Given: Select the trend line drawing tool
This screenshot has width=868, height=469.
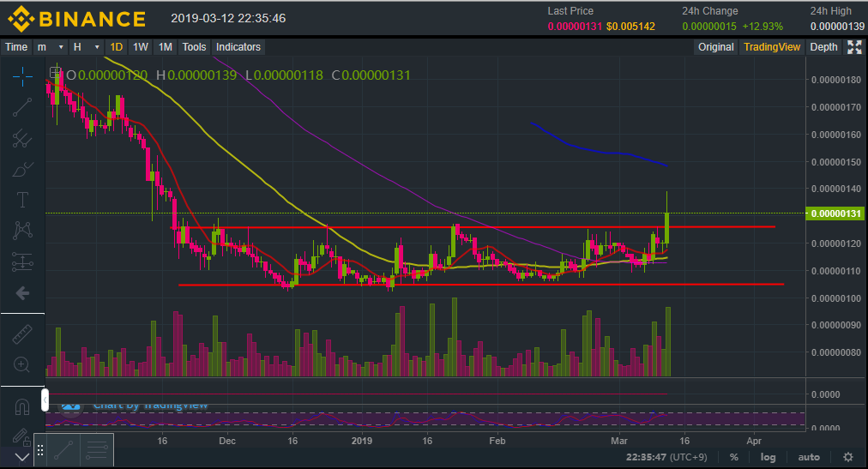Looking at the screenshot, I should (22, 106).
